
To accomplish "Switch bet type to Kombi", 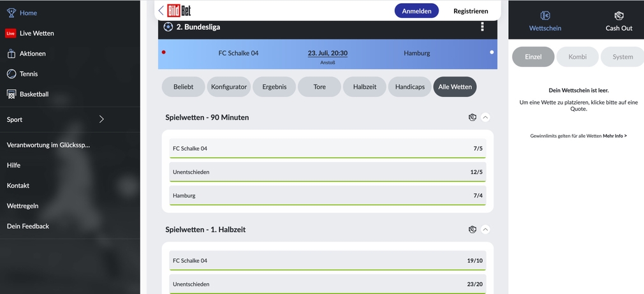I will click(577, 57).
